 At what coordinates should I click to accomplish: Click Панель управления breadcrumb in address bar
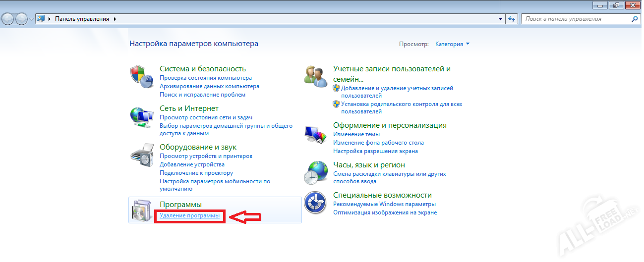click(x=82, y=19)
